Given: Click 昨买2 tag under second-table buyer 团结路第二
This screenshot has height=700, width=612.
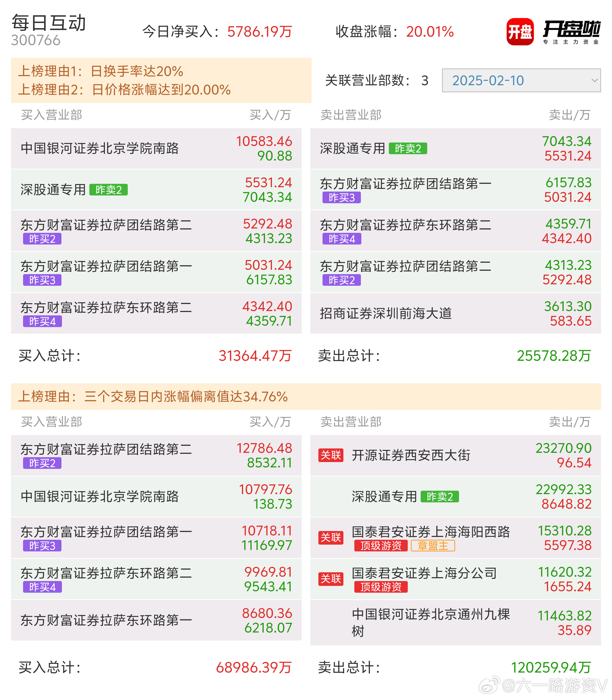Looking at the screenshot, I should 42,463.
